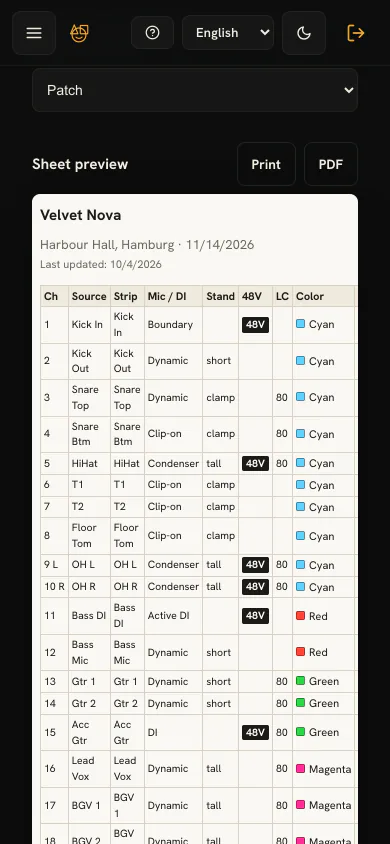Click Boundary mic cell in row 1
This screenshot has height=844, width=390.
173,325
